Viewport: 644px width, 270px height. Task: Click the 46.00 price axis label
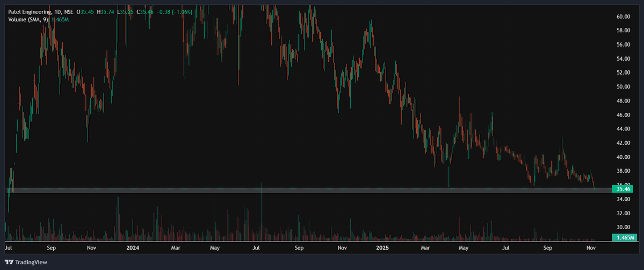(x=623, y=115)
